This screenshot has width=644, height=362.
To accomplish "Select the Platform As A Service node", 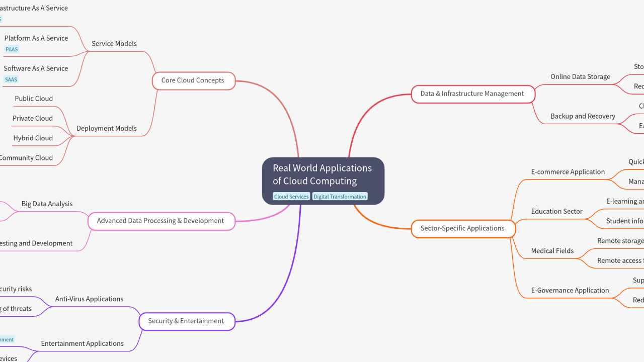I will click(36, 38).
